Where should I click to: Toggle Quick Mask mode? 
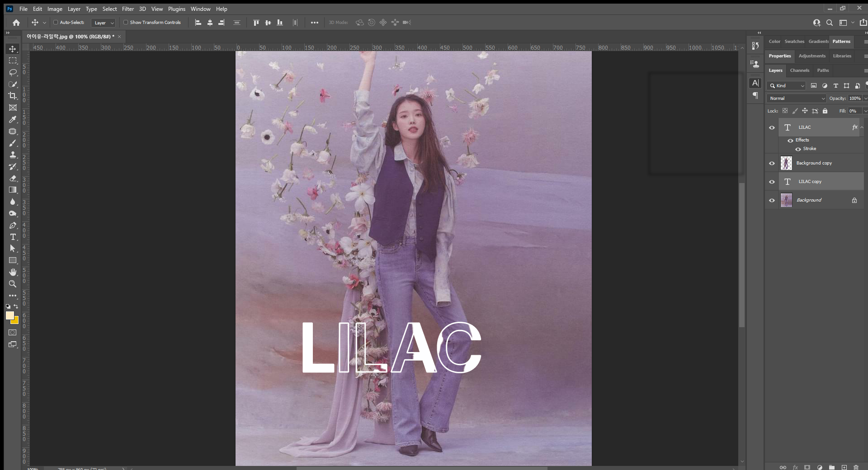click(13, 333)
